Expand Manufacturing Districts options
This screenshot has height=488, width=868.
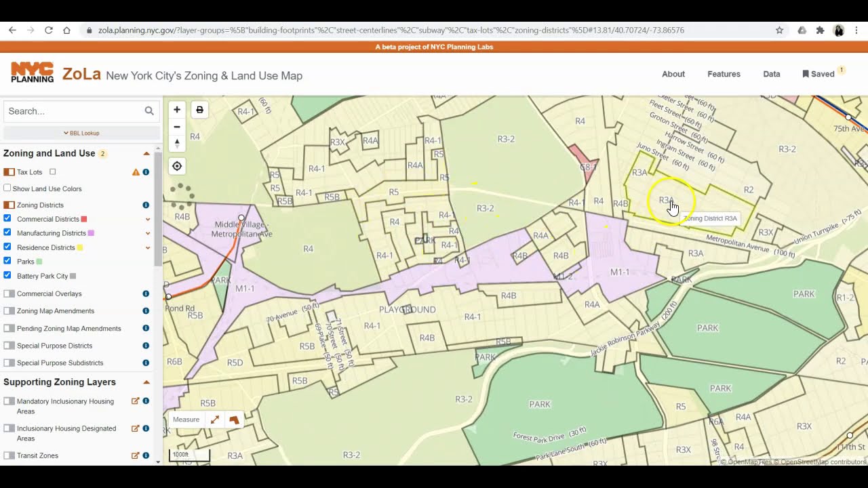148,233
